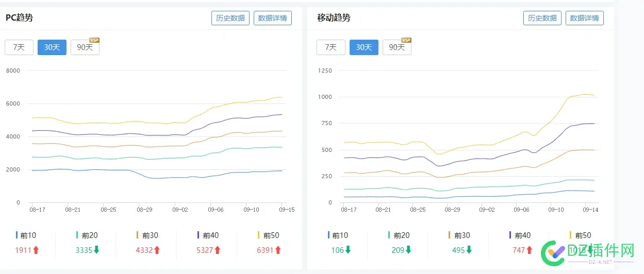Click VIP badge on mobile 90天 tab

[406, 40]
